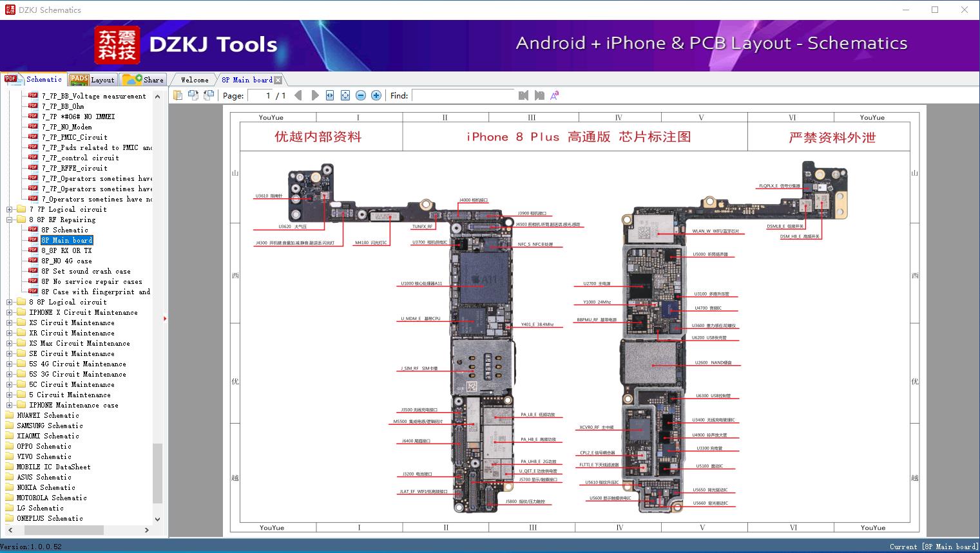Screen dimensions: 980x553
Task: Expand IPHONE Maintenance case node
Action: 10,405
